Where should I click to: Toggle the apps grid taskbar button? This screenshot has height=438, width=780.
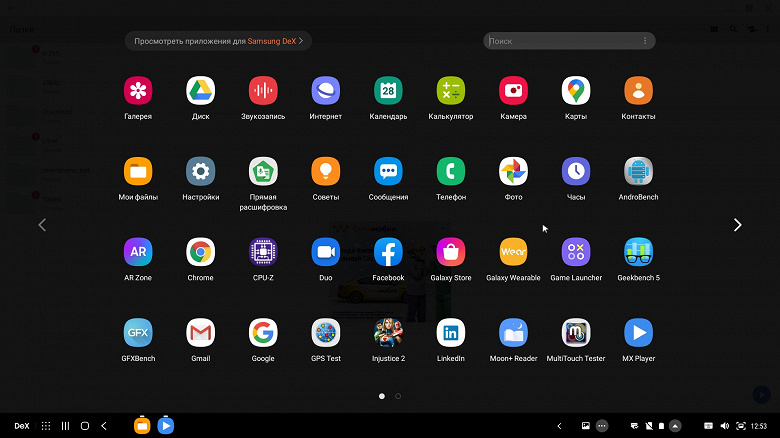pos(46,426)
